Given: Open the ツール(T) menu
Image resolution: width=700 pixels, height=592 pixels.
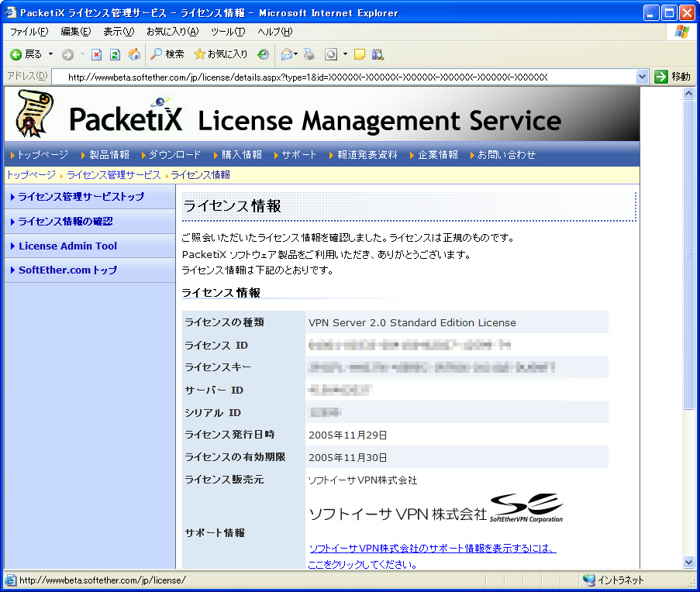Looking at the screenshot, I should (x=227, y=32).
